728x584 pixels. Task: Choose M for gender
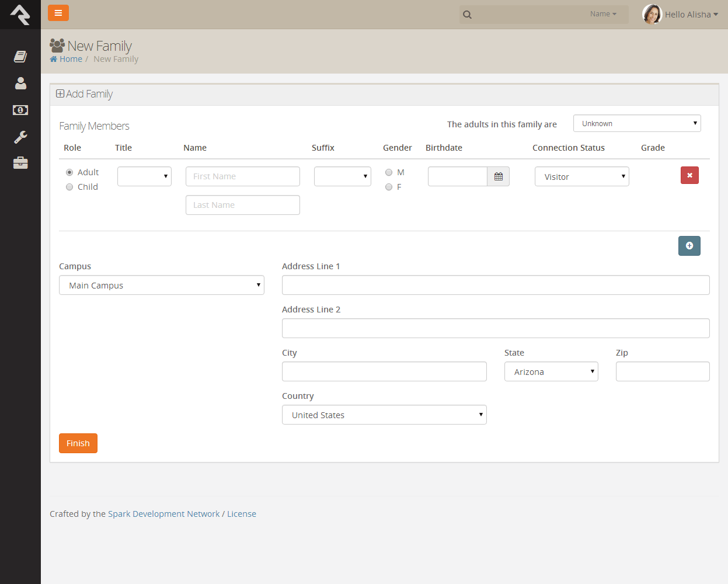389,172
